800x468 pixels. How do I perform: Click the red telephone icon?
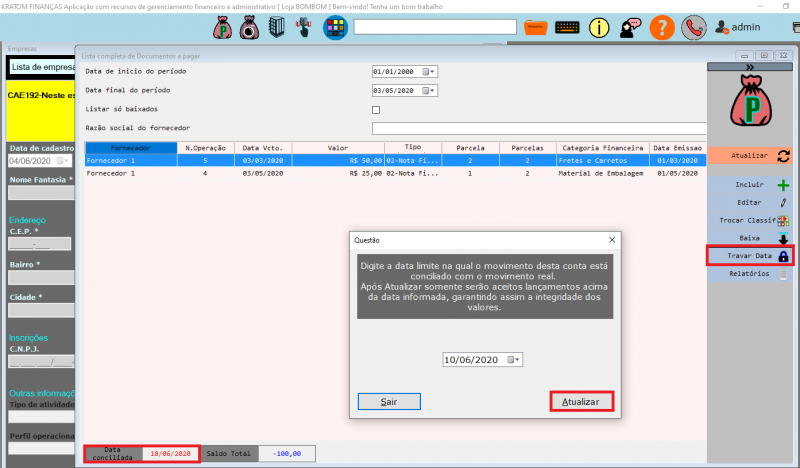(x=692, y=27)
